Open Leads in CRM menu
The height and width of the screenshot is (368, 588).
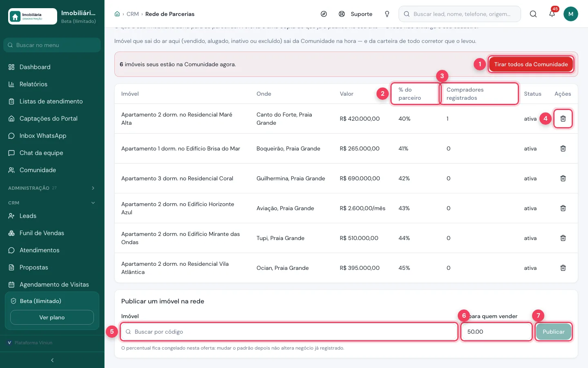(x=52, y=216)
